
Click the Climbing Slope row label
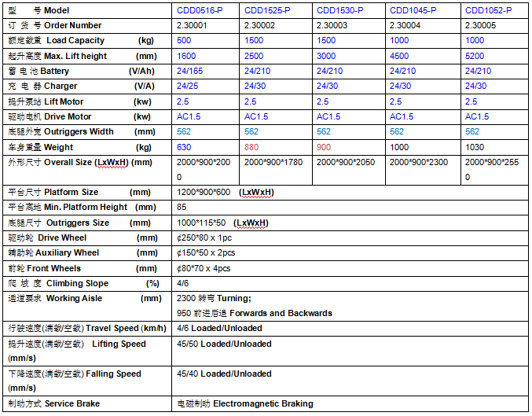click(77, 283)
